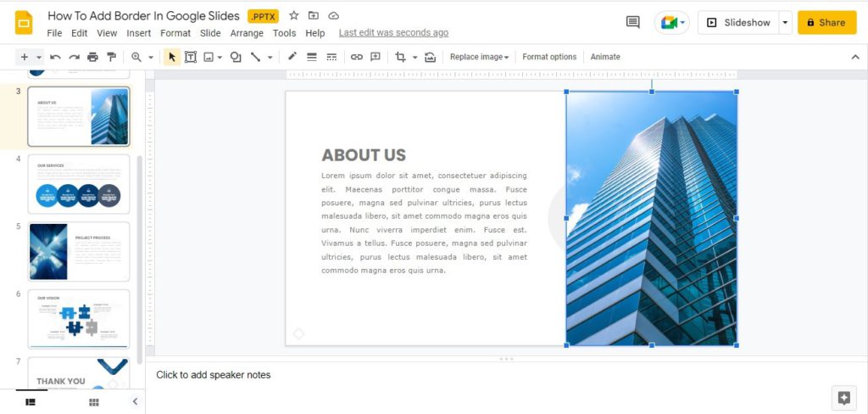The image size is (868, 414).
Task: Open the Replace image dropdown
Action: tap(480, 57)
